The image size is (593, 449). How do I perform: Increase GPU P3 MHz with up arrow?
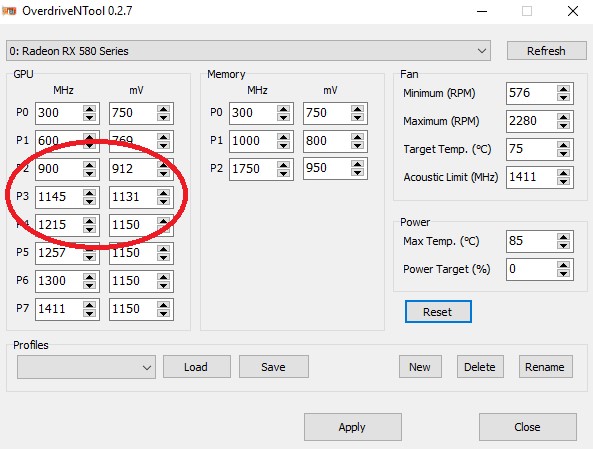click(90, 193)
